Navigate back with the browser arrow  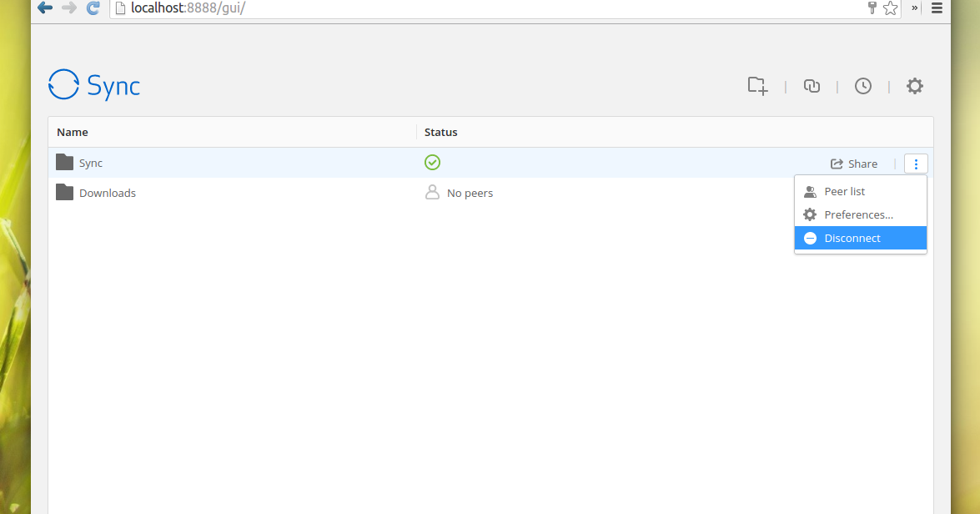coord(44,9)
